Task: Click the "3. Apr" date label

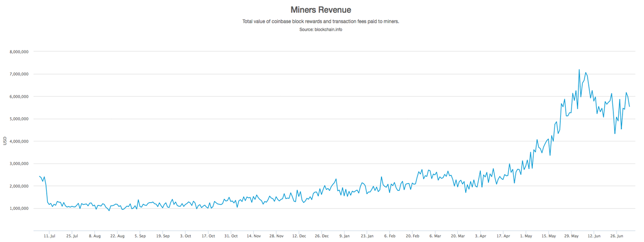Action: pyautogui.click(x=481, y=236)
